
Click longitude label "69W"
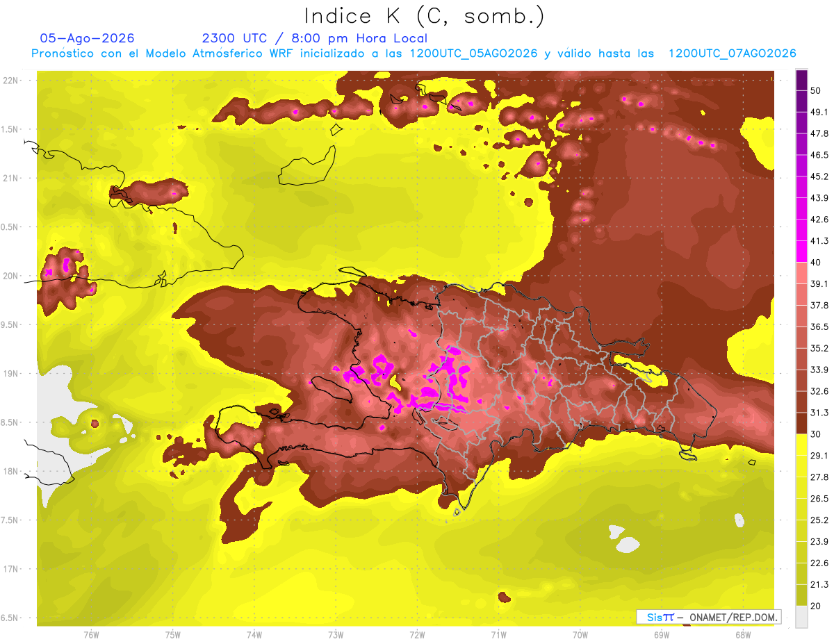662,635
